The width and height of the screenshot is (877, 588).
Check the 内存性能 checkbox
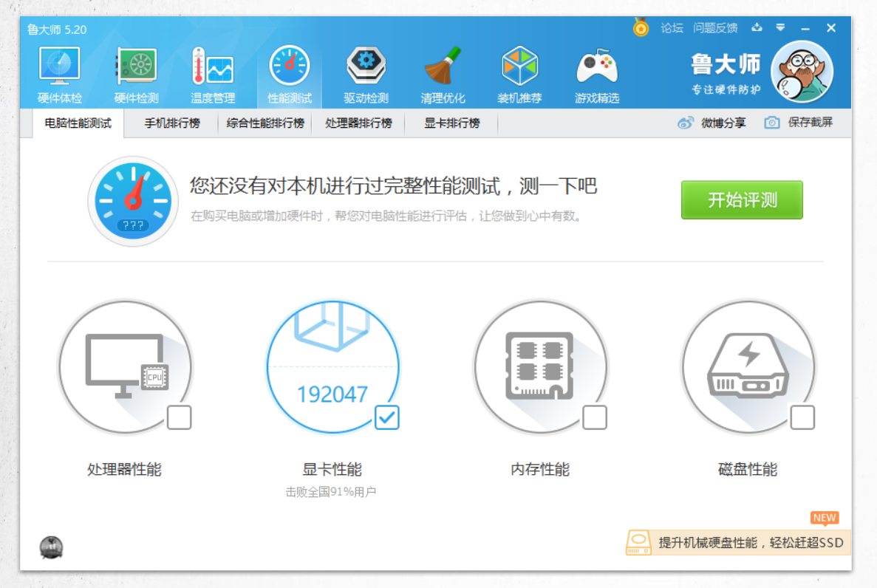click(595, 418)
